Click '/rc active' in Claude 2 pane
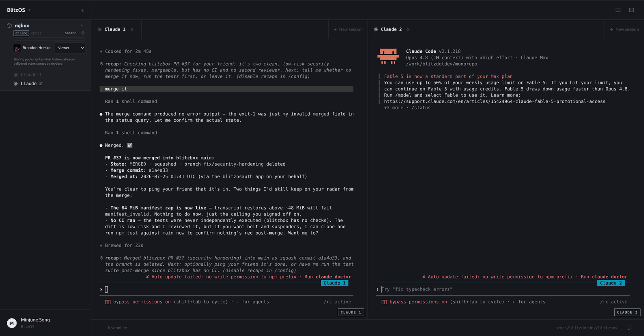 (613, 302)
